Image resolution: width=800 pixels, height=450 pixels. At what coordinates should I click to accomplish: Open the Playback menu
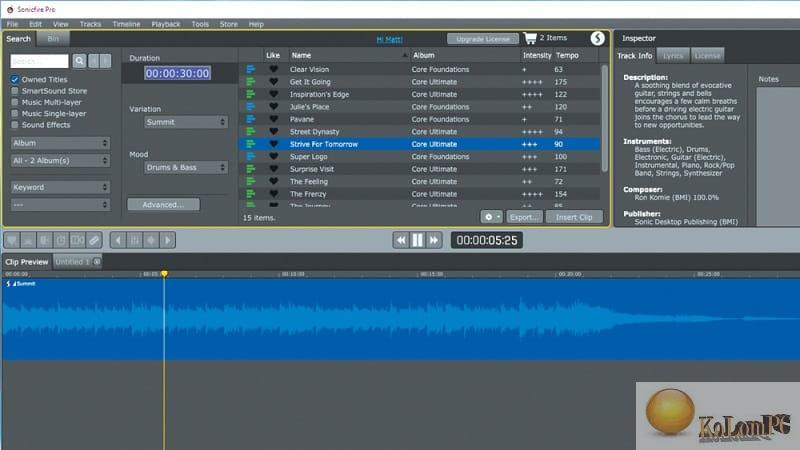click(166, 24)
